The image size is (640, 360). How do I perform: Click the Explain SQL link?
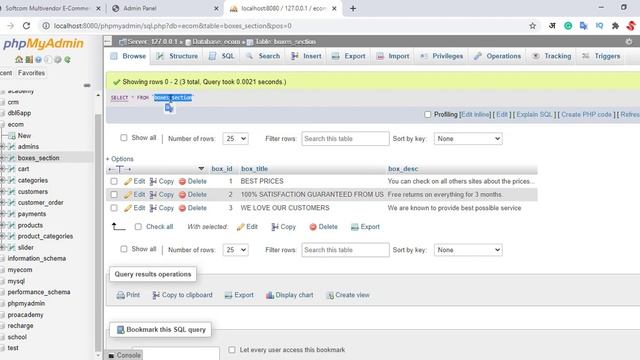point(534,115)
